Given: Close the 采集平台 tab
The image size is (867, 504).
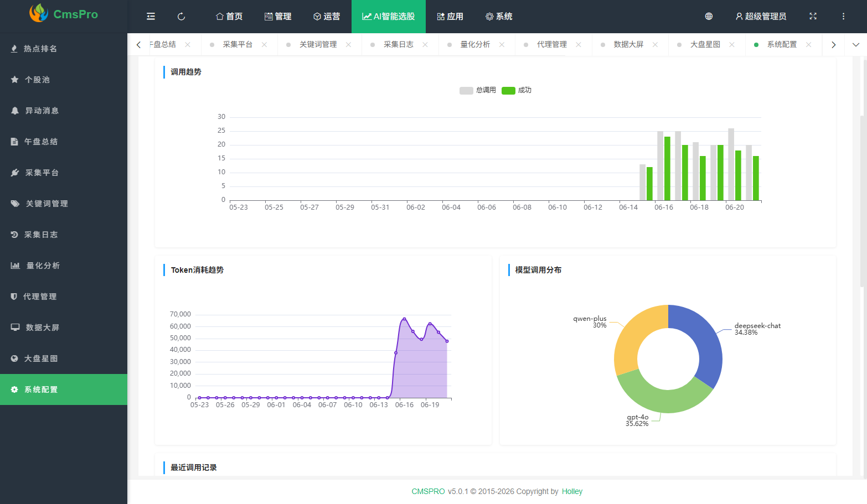Looking at the screenshot, I should (x=265, y=45).
